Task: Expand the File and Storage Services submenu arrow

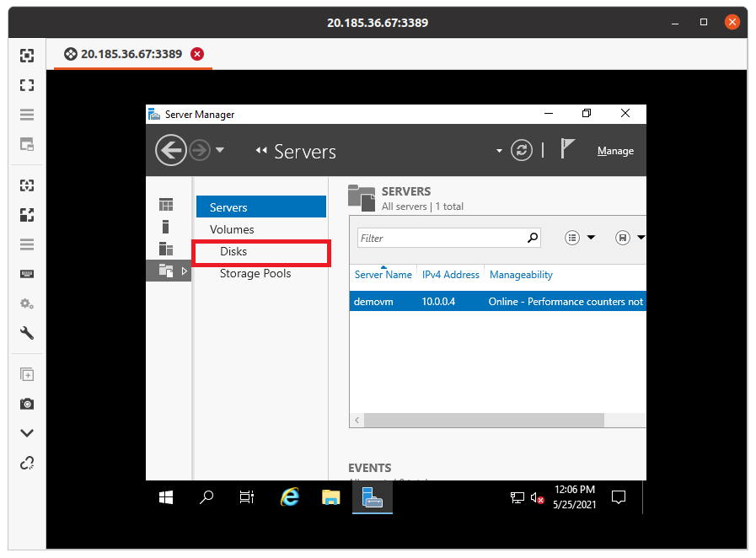Action: tap(184, 271)
